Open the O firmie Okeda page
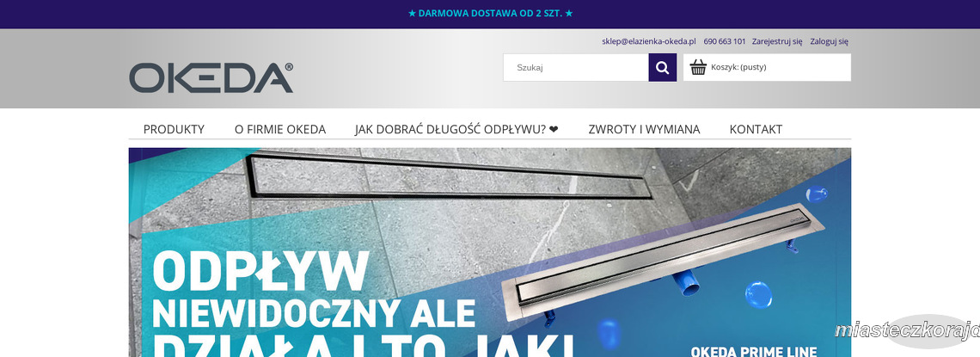The image size is (980, 357). click(280, 129)
